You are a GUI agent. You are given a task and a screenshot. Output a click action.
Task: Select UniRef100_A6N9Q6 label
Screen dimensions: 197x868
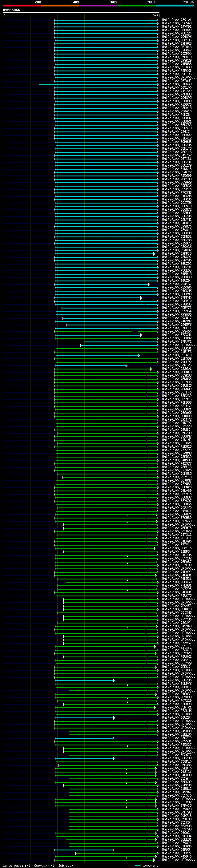(x=177, y=402)
